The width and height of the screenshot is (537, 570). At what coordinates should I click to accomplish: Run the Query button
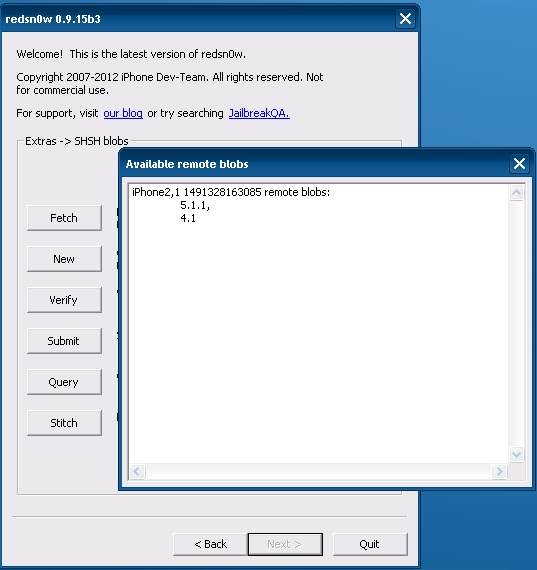64,382
